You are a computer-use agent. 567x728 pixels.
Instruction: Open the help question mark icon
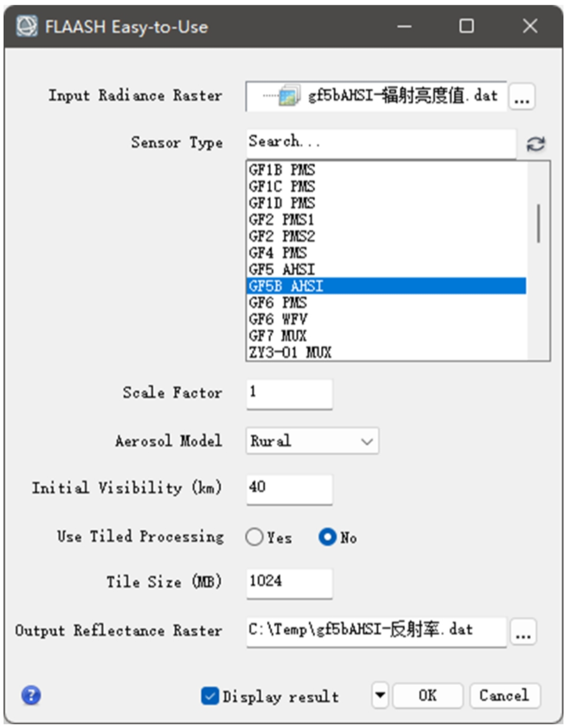click(31, 695)
